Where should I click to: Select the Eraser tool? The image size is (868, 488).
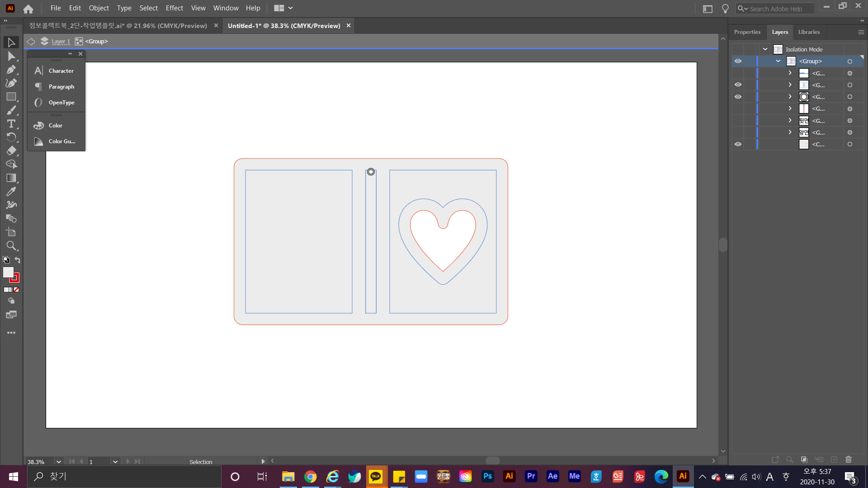[x=11, y=151]
